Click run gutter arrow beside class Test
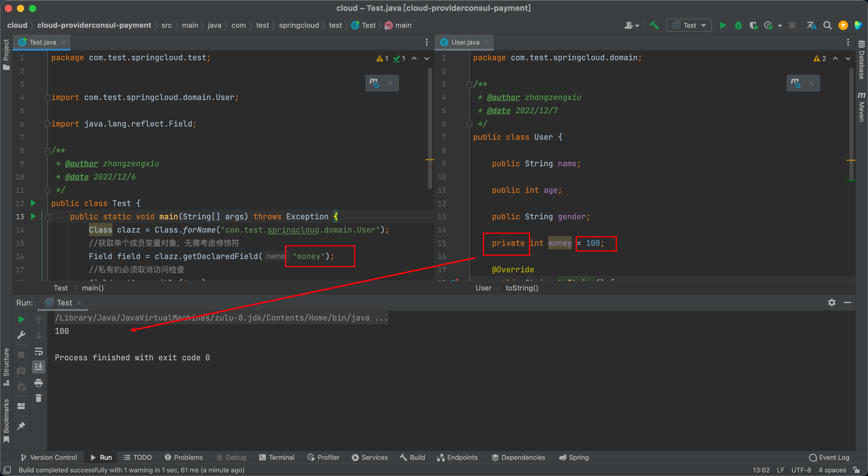 tap(33, 203)
